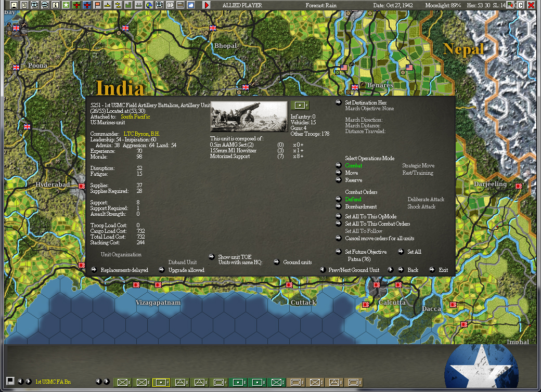Click Set Destination Hex

click(366, 102)
